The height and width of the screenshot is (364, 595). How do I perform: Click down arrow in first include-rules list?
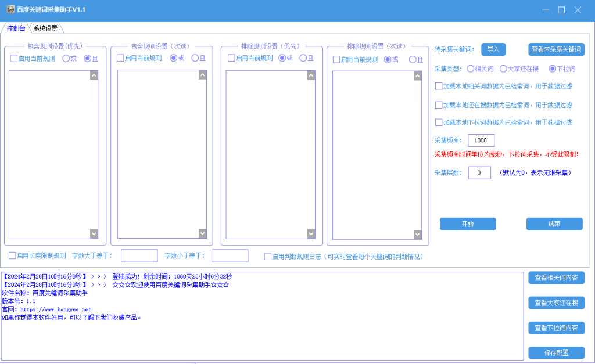coord(94,234)
